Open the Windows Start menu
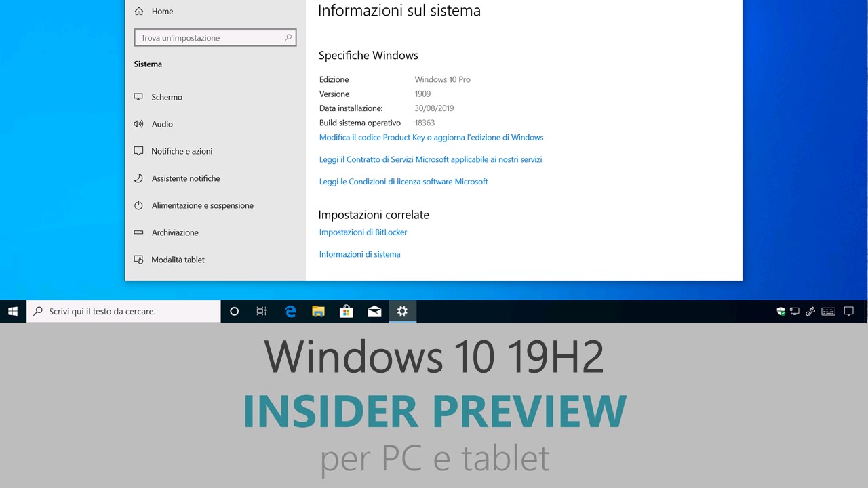 (13, 311)
